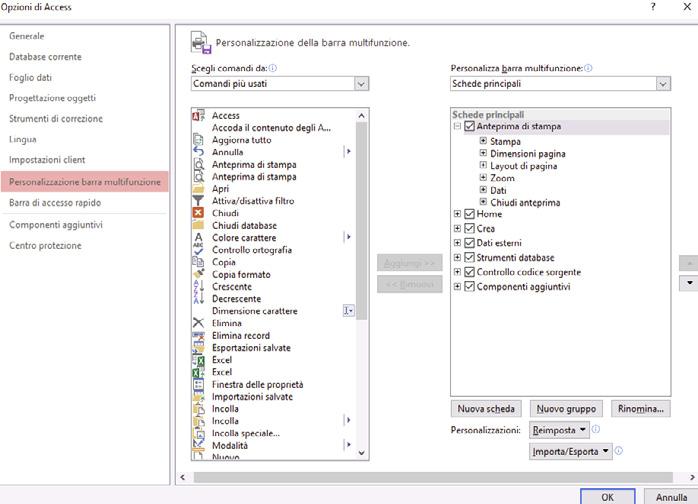Click the Colore carattere icon
The width and height of the screenshot is (698, 504).
point(198,237)
